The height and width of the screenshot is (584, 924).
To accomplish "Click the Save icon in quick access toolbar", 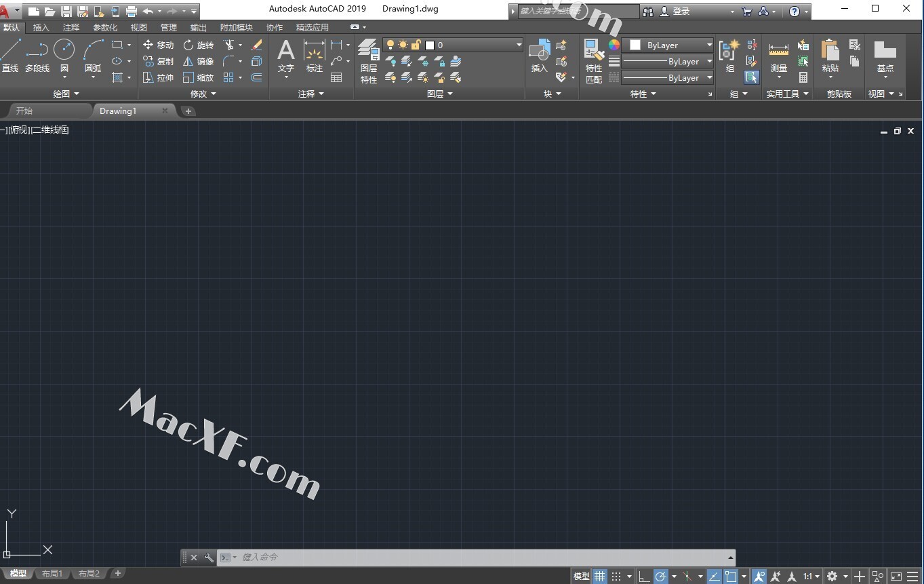I will (66, 11).
